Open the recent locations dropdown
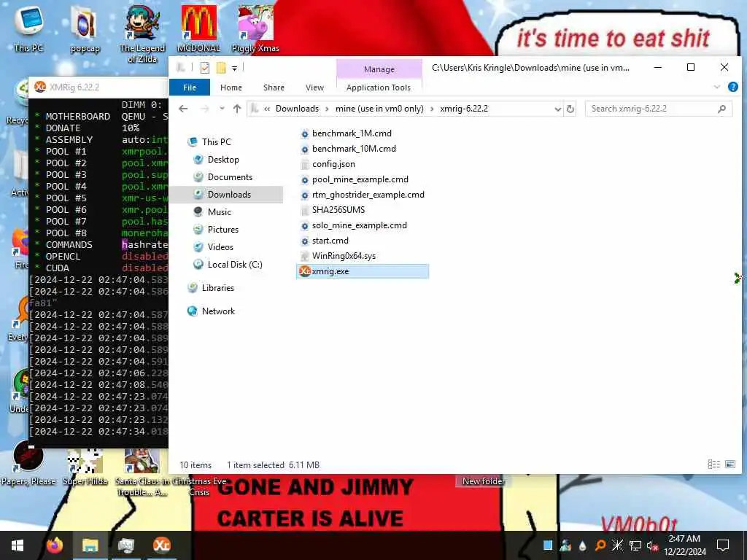The width and height of the screenshot is (747, 560). pyautogui.click(x=222, y=109)
